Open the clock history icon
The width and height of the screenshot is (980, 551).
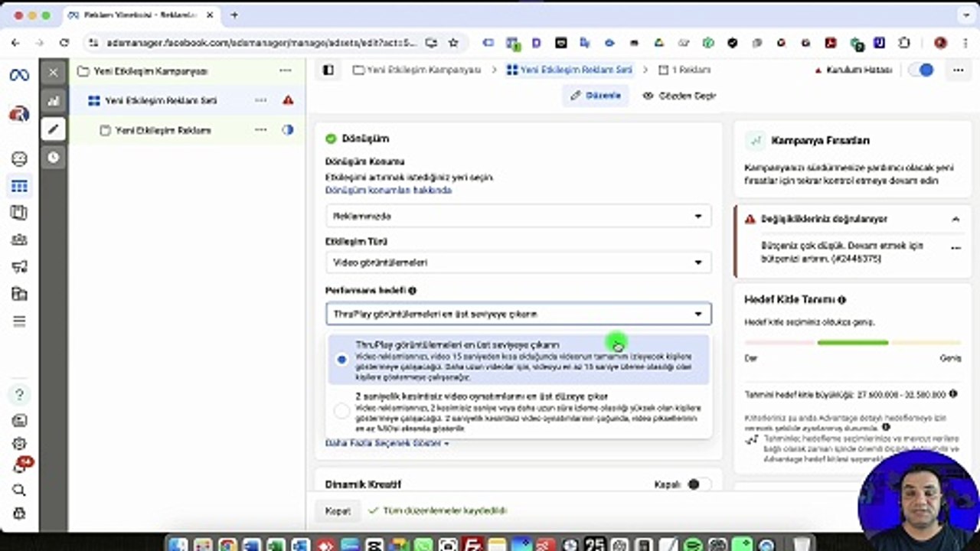pyautogui.click(x=53, y=157)
